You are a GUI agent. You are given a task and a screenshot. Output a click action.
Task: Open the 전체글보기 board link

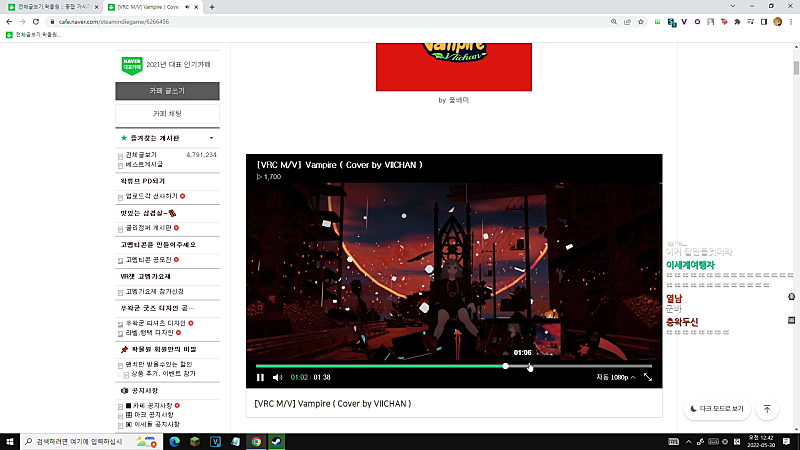click(x=141, y=155)
